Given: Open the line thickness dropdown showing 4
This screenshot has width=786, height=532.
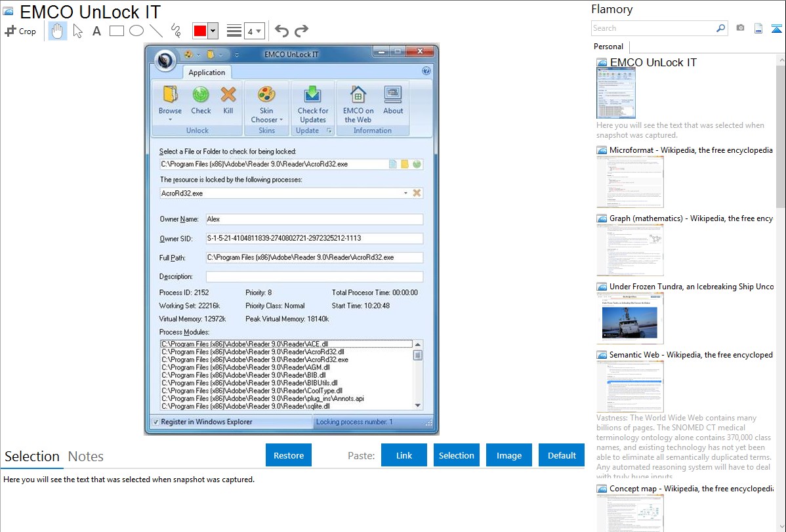Looking at the screenshot, I should point(254,31).
